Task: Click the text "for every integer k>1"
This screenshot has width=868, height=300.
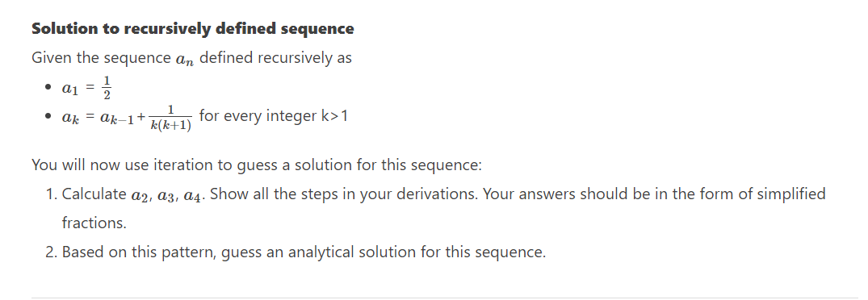Action: (274, 117)
